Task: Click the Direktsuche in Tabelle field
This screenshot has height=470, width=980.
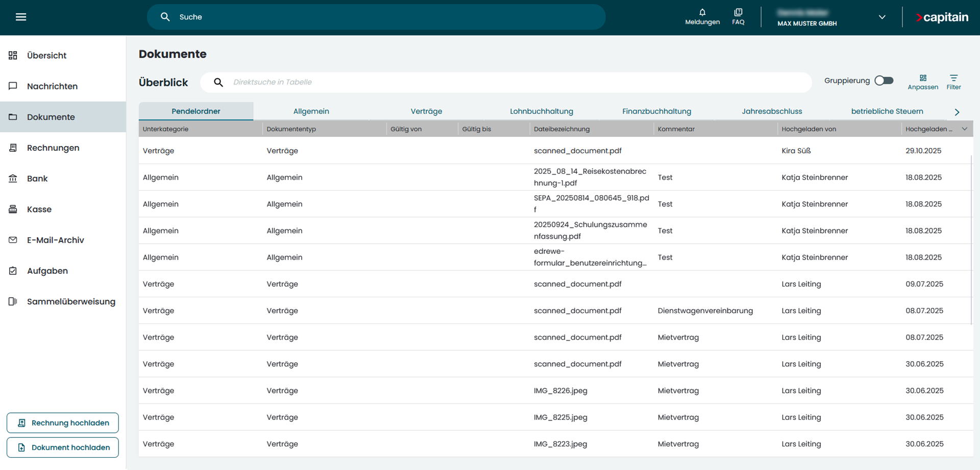Action: coord(510,82)
